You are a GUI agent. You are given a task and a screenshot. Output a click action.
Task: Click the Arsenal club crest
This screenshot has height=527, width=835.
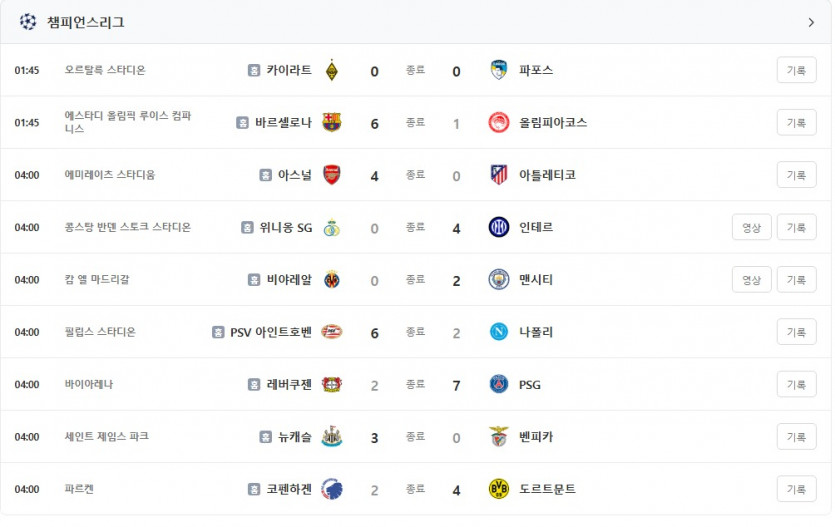pyautogui.click(x=332, y=175)
